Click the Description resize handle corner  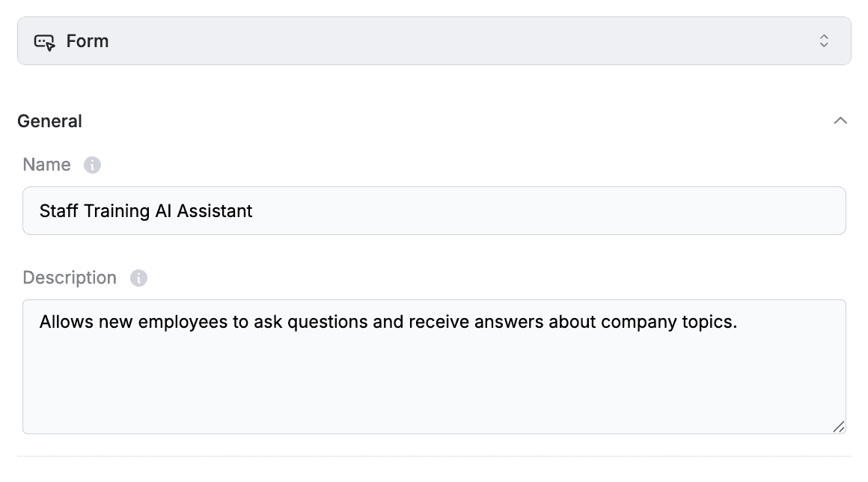[x=839, y=427]
